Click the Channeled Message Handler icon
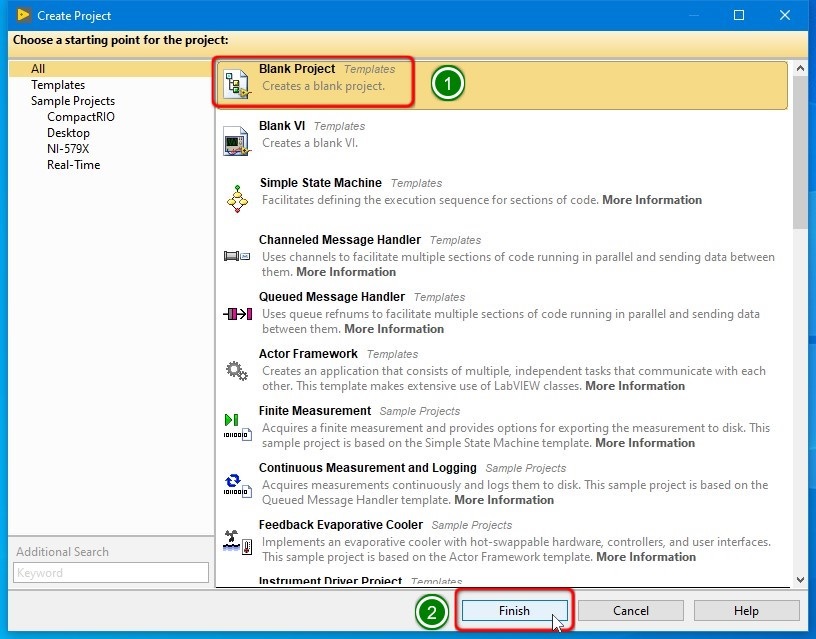This screenshot has width=816, height=639. pos(237,255)
